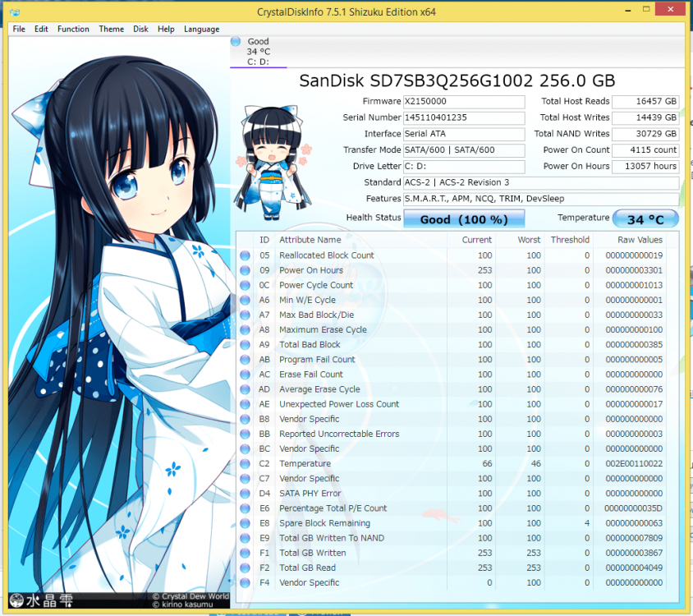
Task: Select the BC Vendor Specific row text
Action: pyautogui.click(x=310, y=448)
